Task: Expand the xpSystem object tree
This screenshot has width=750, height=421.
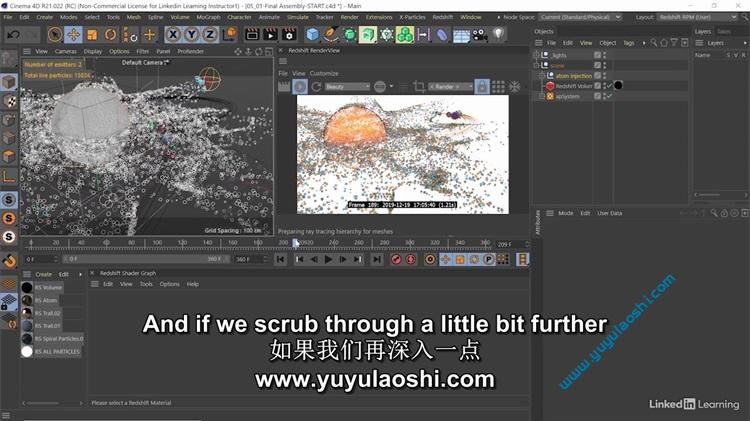Action: point(542,96)
